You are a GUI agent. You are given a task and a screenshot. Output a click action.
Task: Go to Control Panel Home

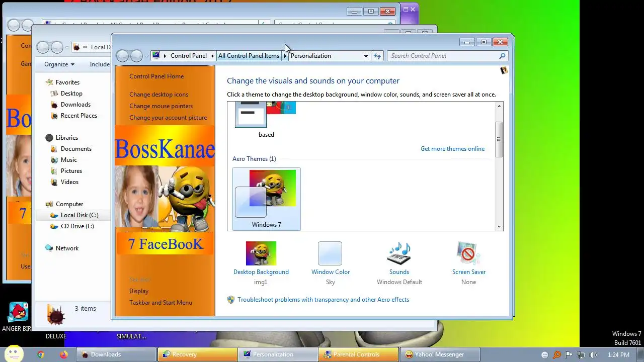156,76
